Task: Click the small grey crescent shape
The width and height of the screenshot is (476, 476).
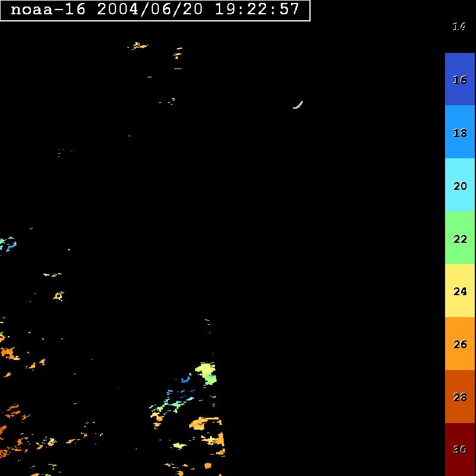Action: tap(298, 105)
